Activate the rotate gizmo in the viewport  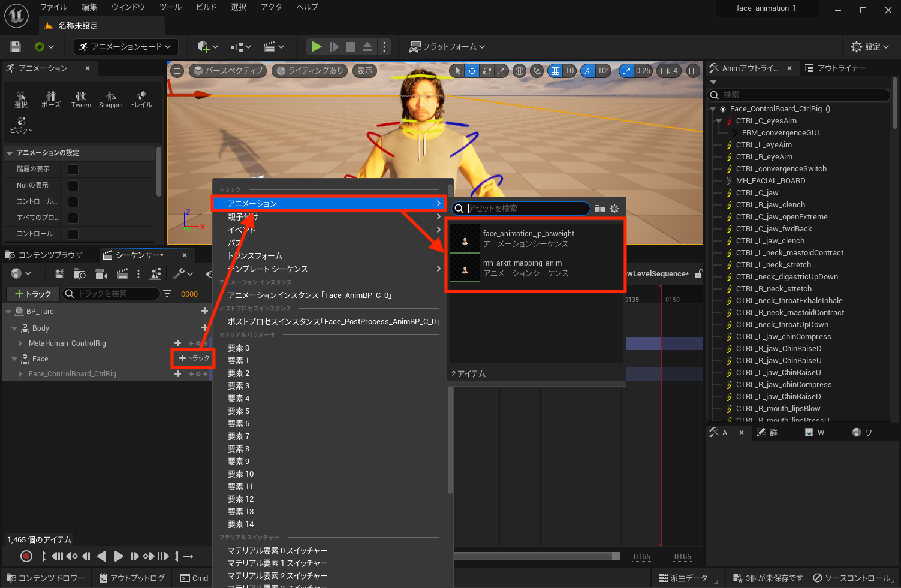click(487, 71)
